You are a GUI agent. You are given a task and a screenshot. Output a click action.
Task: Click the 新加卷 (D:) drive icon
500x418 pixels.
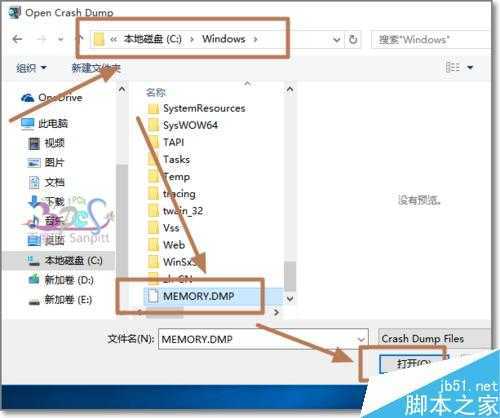click(x=34, y=279)
